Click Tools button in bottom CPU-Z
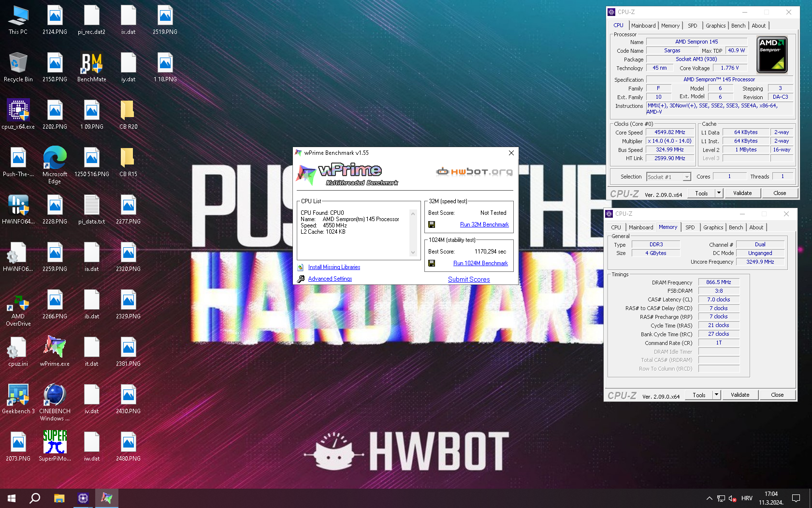The image size is (812, 508). [699, 394]
